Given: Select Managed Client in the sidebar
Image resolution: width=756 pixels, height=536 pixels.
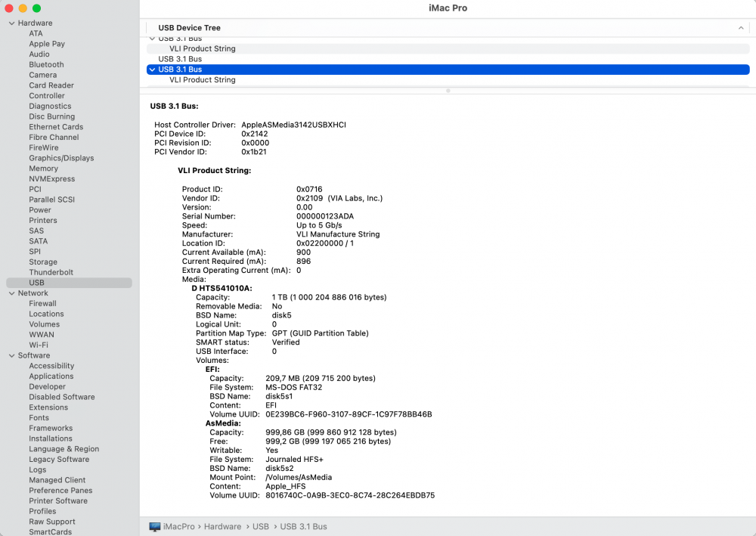Looking at the screenshot, I should (57, 480).
